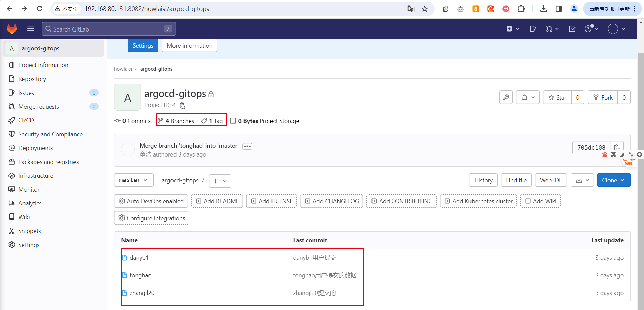Open the hamburger navigation menu
Viewport: 644px width, 310px height.
[x=31, y=29]
